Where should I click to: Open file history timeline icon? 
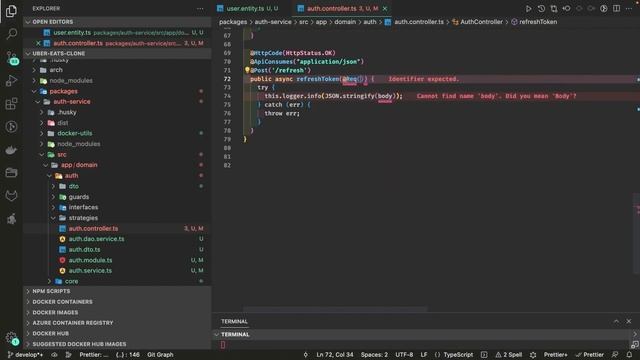[541, 9]
